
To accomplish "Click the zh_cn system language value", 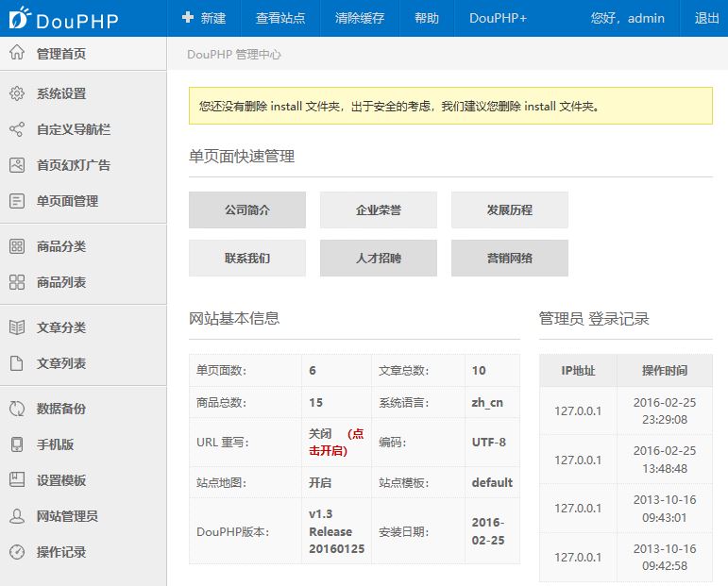I will [x=487, y=402].
